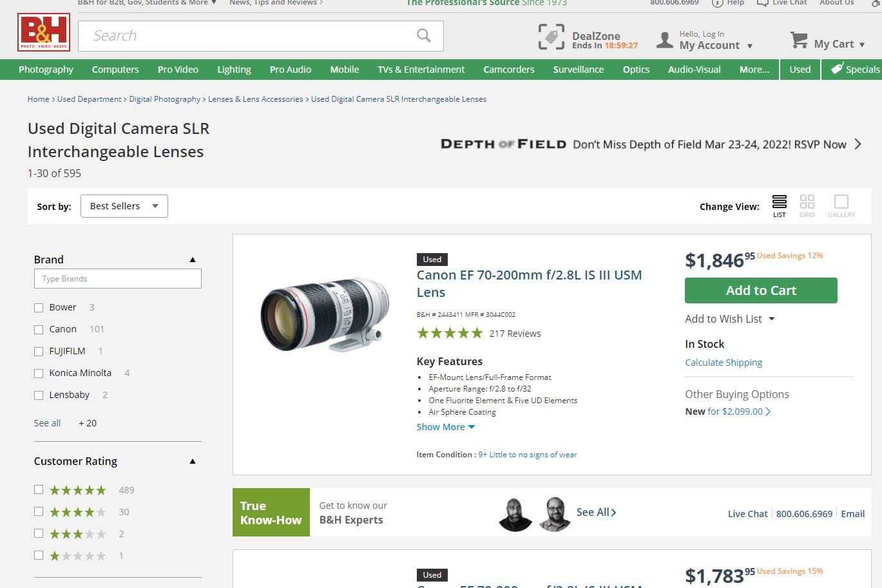This screenshot has width=882, height=588.
Task: Click the item condition 9+ link
Action: click(x=528, y=455)
